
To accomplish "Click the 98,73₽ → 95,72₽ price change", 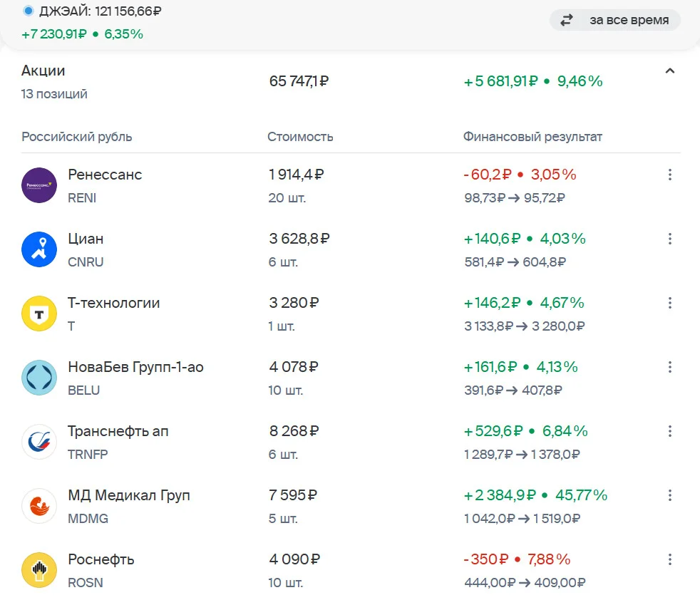I will click(x=515, y=198).
